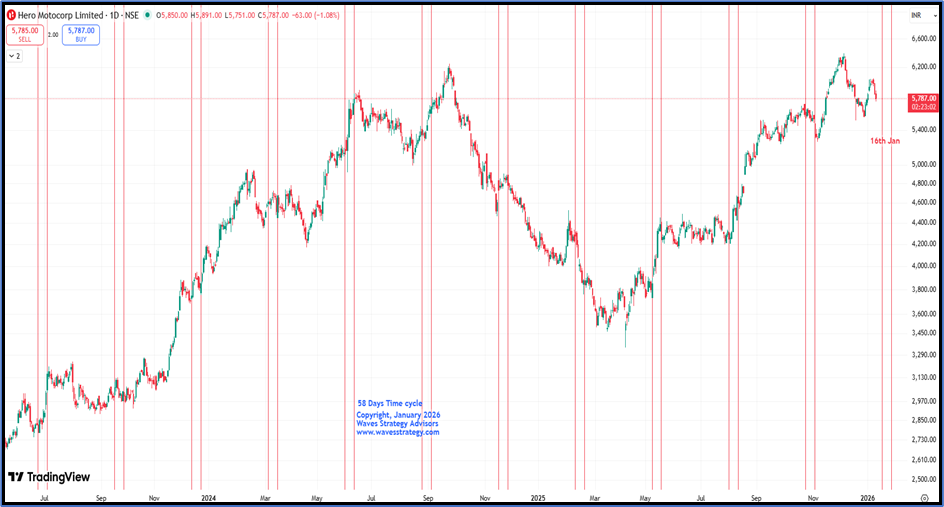The width and height of the screenshot is (944, 507).
Task: Click the low value L5,751.00
Action: click(240, 15)
